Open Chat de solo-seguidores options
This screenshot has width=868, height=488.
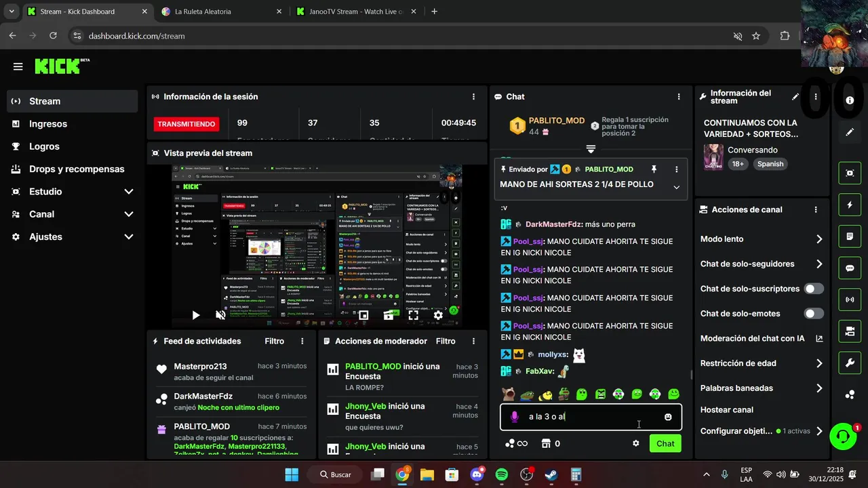pyautogui.click(x=762, y=264)
